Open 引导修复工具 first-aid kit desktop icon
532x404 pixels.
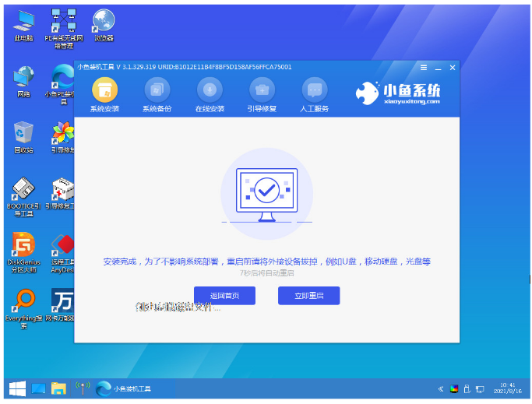coord(60,193)
